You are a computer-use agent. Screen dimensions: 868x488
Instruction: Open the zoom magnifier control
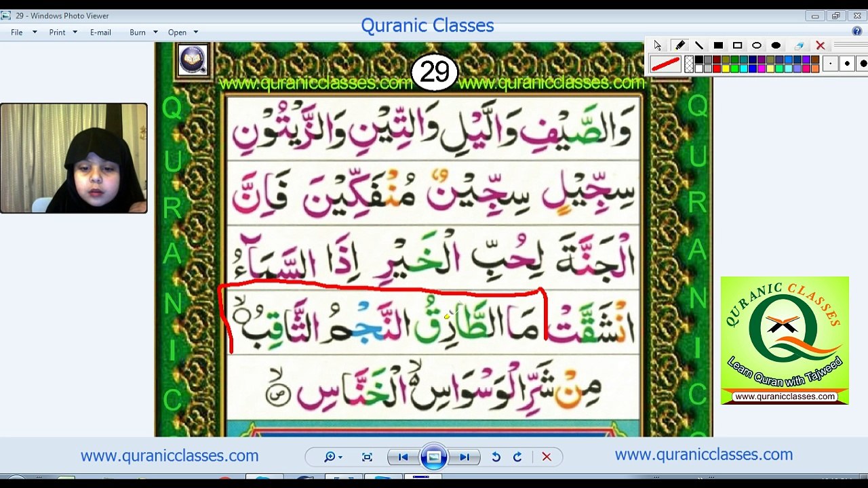(x=333, y=457)
